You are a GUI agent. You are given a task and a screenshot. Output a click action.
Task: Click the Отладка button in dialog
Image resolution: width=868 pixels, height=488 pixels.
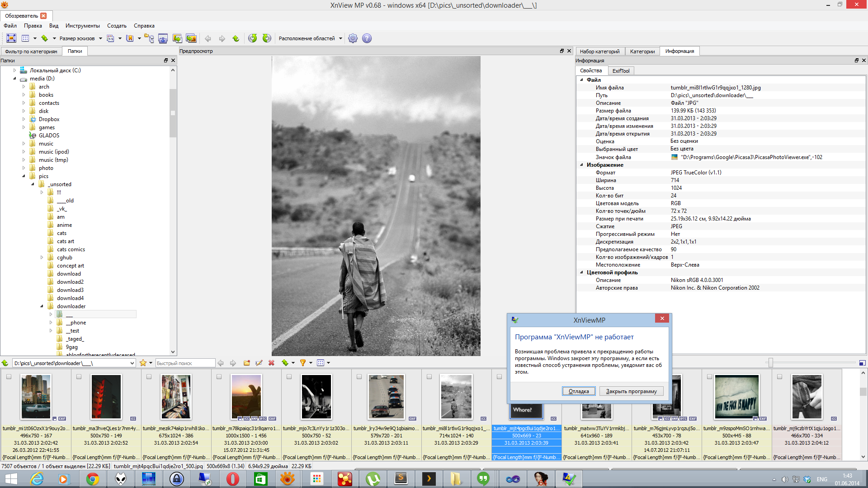pyautogui.click(x=578, y=391)
